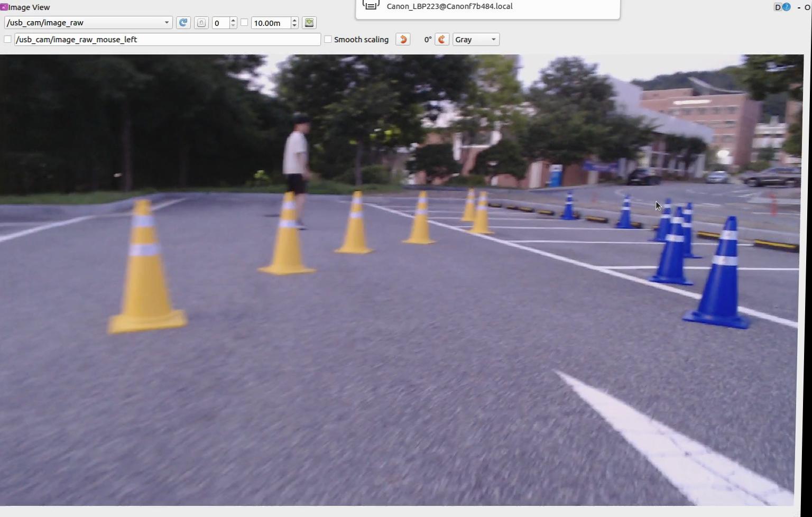Click the save image as file icon
This screenshot has height=517, width=812.
click(309, 23)
